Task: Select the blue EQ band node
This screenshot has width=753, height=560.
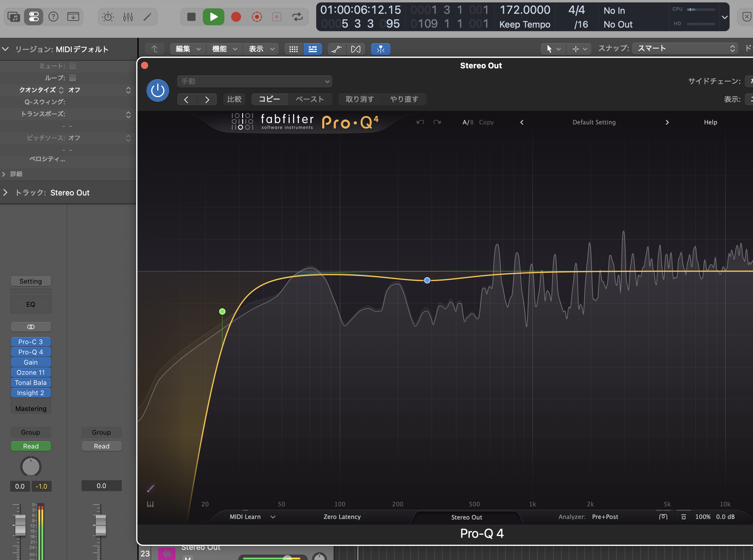Action: tap(427, 280)
